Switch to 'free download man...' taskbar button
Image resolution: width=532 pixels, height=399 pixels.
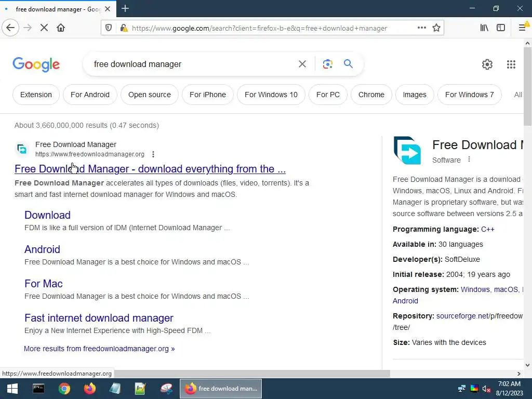click(221, 389)
